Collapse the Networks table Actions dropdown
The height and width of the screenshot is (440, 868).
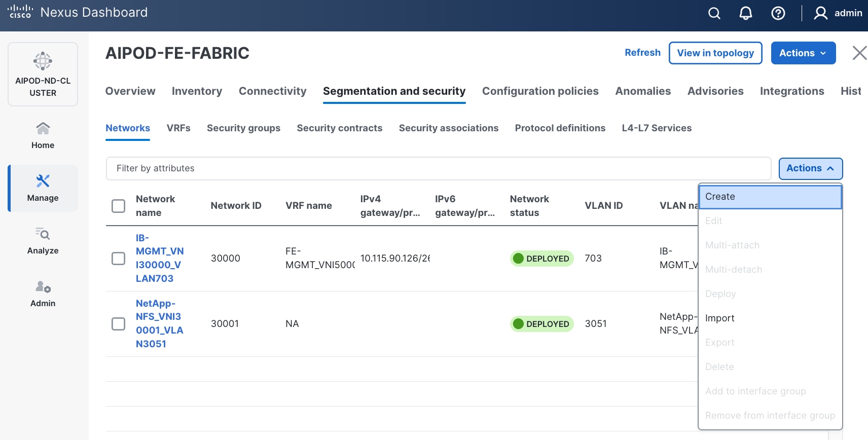pyautogui.click(x=810, y=168)
